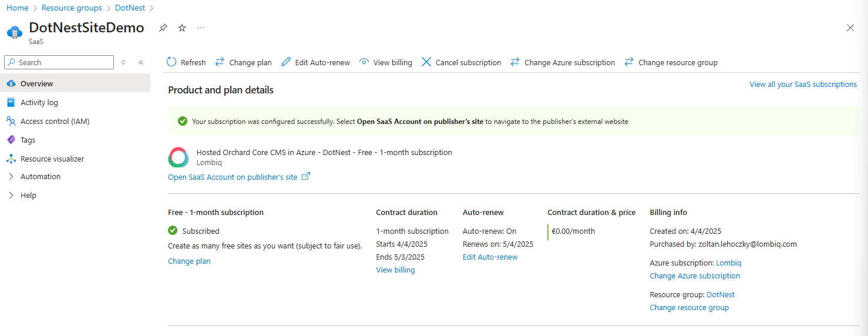The image size is (868, 336).
Task: Click the DotNest product logo
Action: point(178,157)
